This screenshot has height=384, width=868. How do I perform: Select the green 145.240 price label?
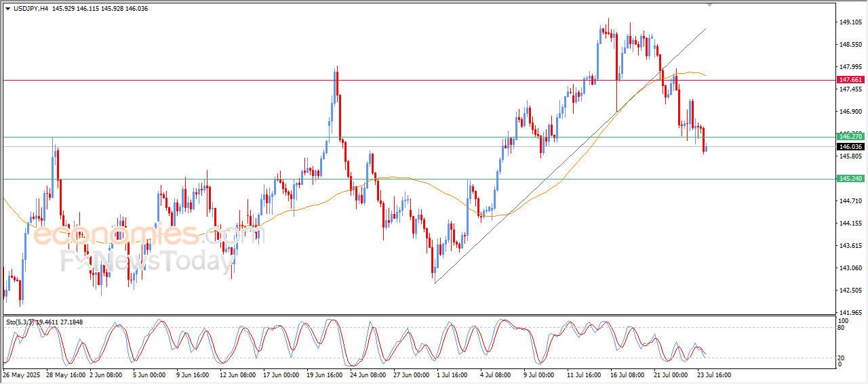tap(850, 179)
